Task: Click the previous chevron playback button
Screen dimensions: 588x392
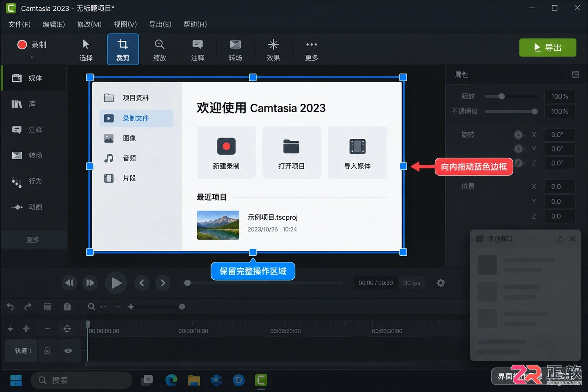Action: point(142,283)
